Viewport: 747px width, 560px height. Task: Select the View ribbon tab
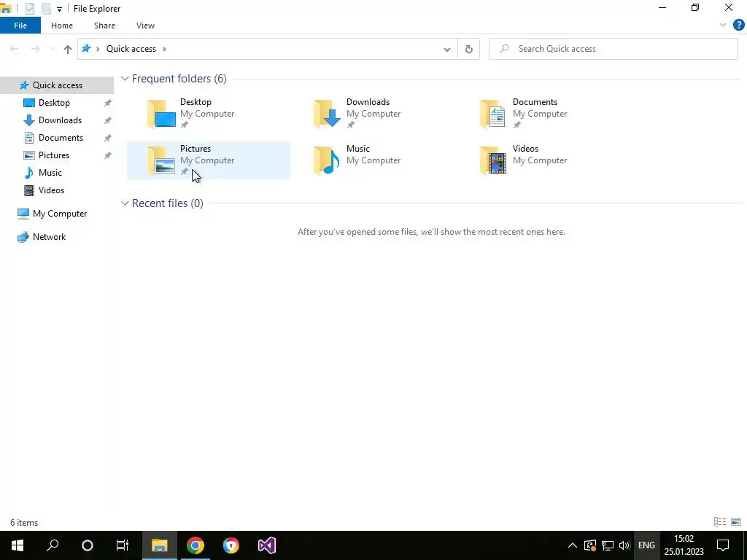point(145,26)
